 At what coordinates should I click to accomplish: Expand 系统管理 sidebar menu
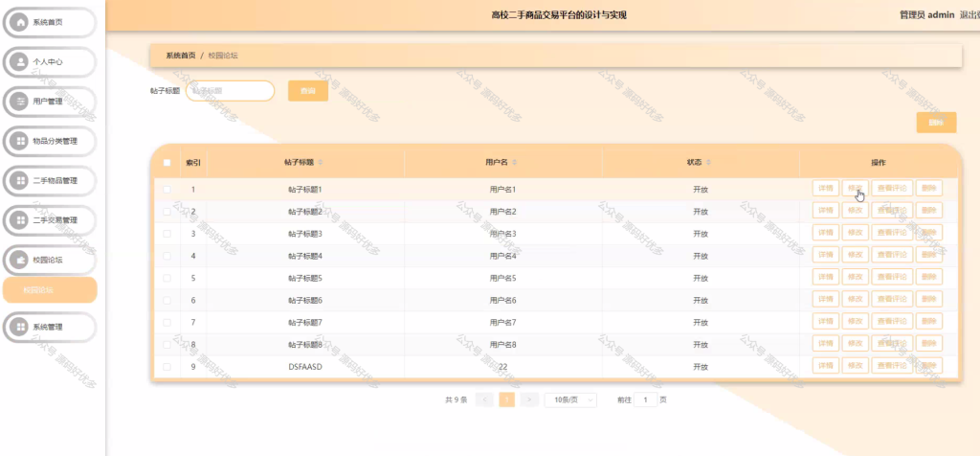coord(50,327)
